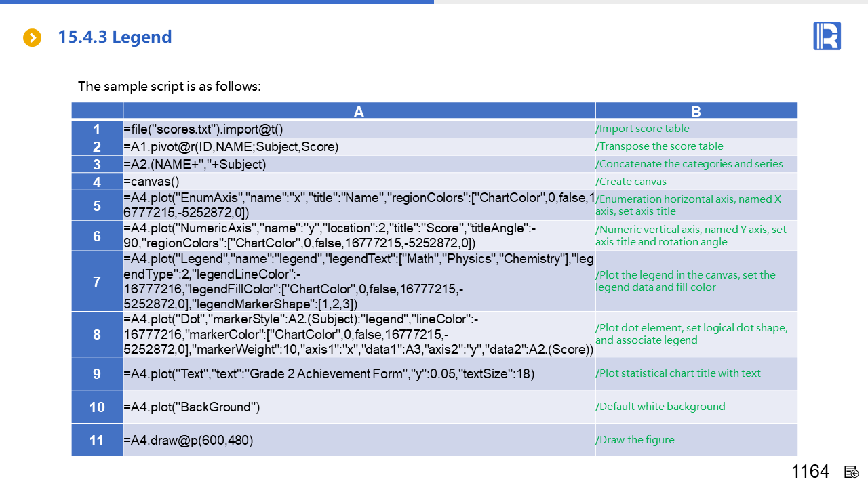The height and width of the screenshot is (488, 868).
Task: Click the page number 1164
Action: tap(810, 472)
